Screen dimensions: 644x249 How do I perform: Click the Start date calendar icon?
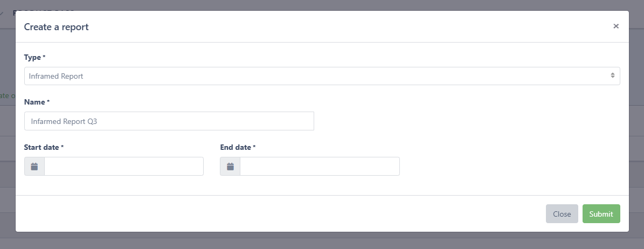(x=34, y=167)
